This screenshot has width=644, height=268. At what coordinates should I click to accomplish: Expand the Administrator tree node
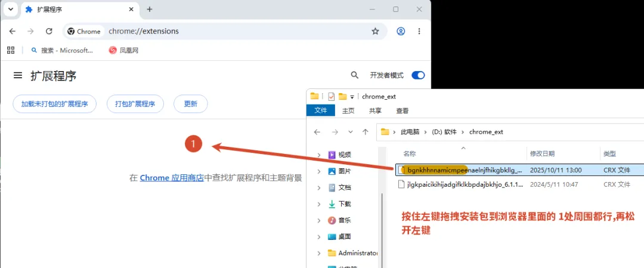point(318,253)
